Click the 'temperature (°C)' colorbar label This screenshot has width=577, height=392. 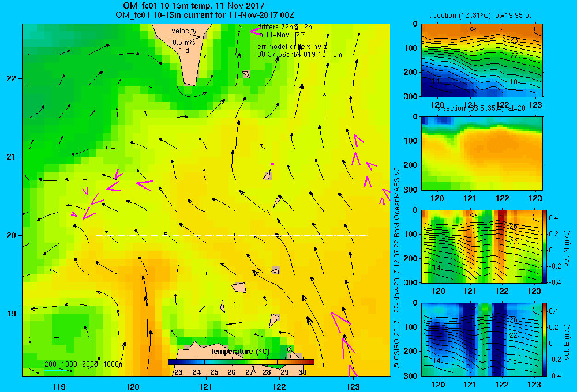(240, 352)
